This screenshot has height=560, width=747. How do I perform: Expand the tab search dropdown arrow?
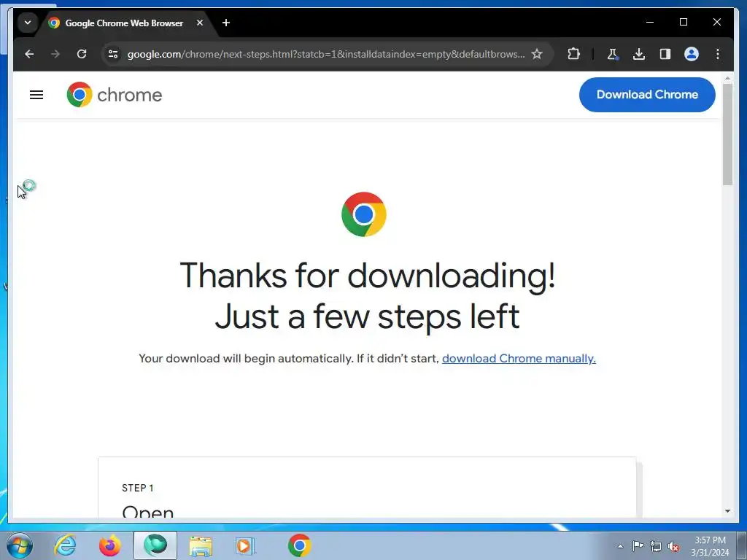pyautogui.click(x=28, y=23)
